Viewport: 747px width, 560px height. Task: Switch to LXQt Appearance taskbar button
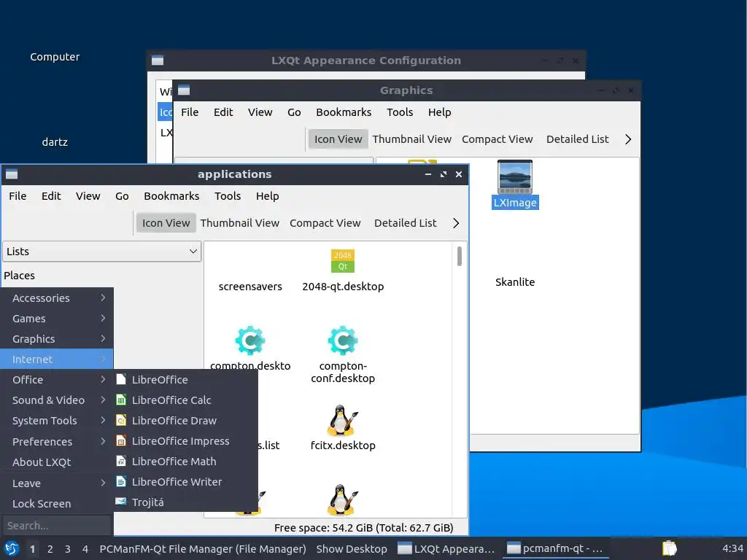pyautogui.click(x=446, y=548)
